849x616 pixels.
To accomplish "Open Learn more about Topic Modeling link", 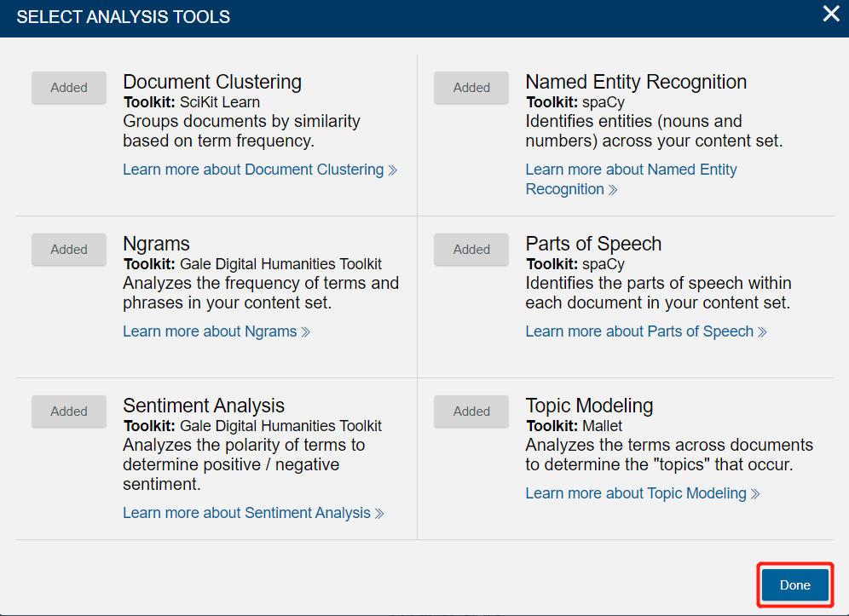I will 643,493.
